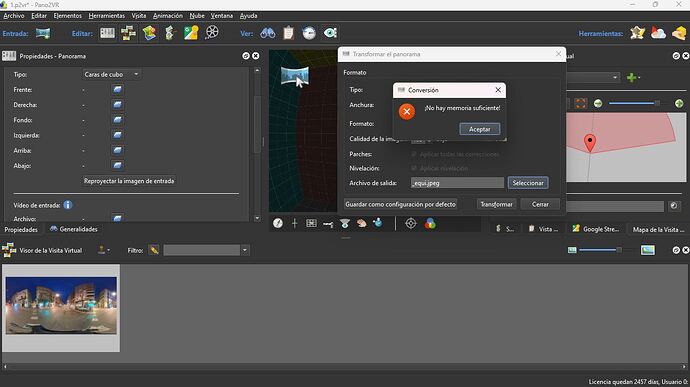Image resolution: width=690 pixels, height=387 pixels.
Task: Click Reproyectar la imagen de entrada button
Action: [x=129, y=181]
